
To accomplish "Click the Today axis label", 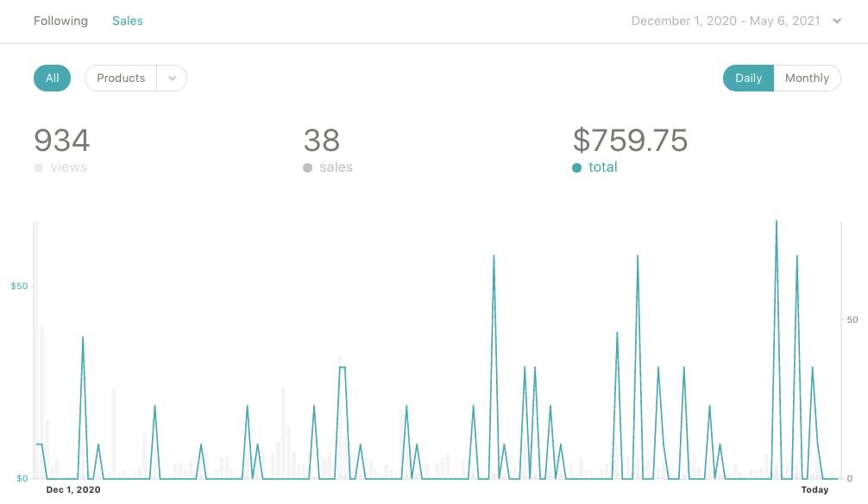I will click(815, 489).
